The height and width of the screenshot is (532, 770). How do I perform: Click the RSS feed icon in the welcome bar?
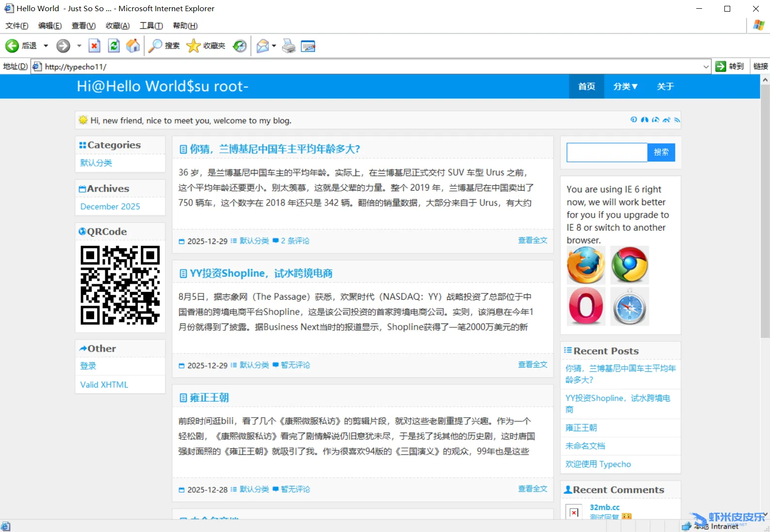coord(677,120)
